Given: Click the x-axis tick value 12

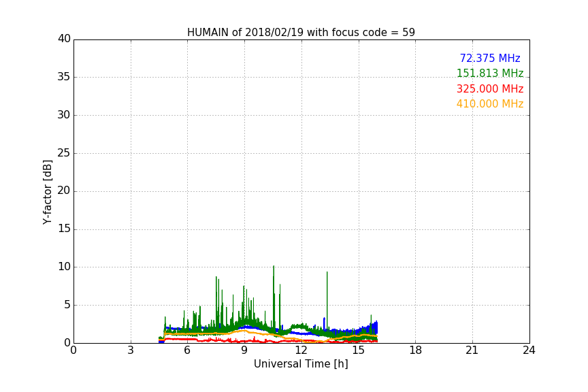Looking at the screenshot, I should tap(301, 350).
